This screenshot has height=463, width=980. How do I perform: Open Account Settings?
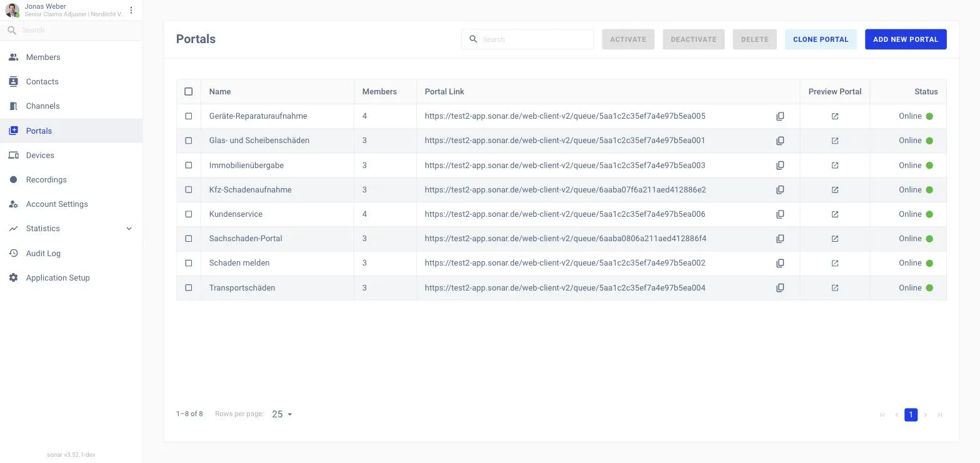click(x=71, y=204)
